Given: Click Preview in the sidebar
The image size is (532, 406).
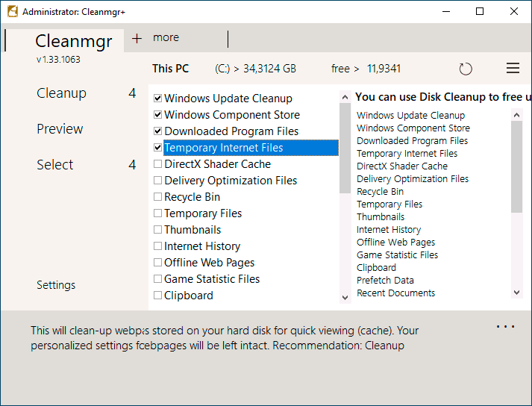Looking at the screenshot, I should [60, 129].
